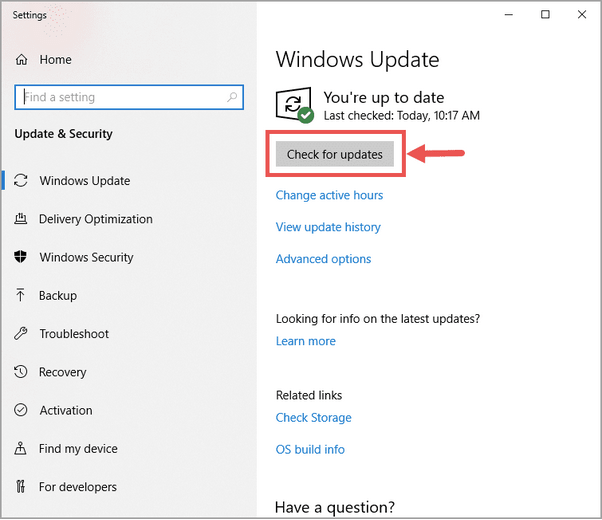Click the Delivery Optimization icon
602x520 pixels.
pyautogui.click(x=21, y=219)
